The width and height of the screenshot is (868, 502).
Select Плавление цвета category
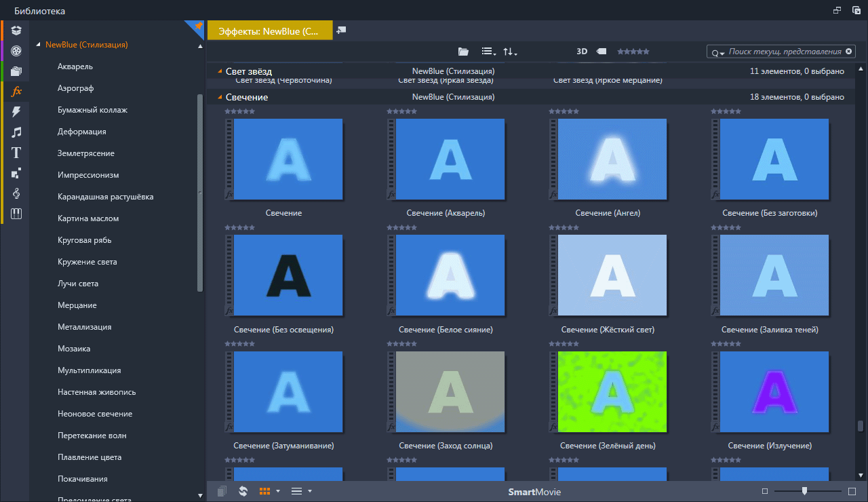coord(90,457)
